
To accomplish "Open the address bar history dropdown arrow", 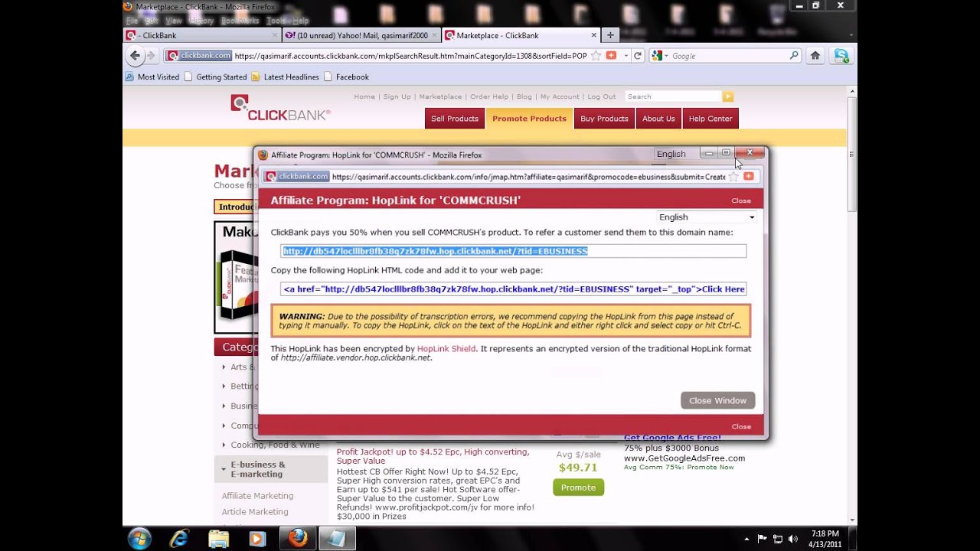I will coord(626,56).
